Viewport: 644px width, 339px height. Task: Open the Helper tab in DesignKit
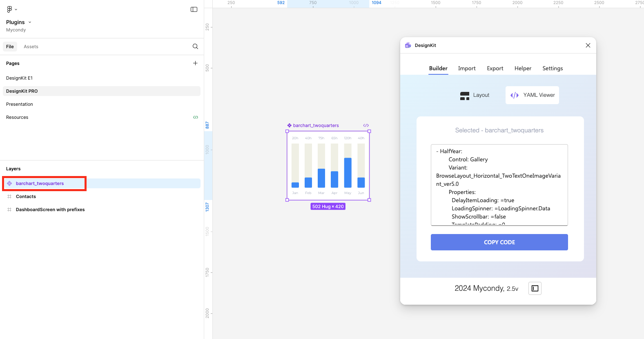523,68
